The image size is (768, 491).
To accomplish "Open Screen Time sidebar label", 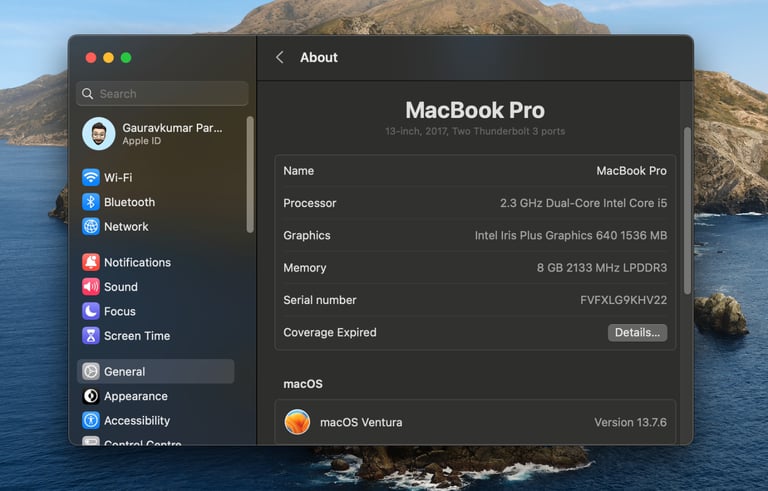I will (x=137, y=336).
